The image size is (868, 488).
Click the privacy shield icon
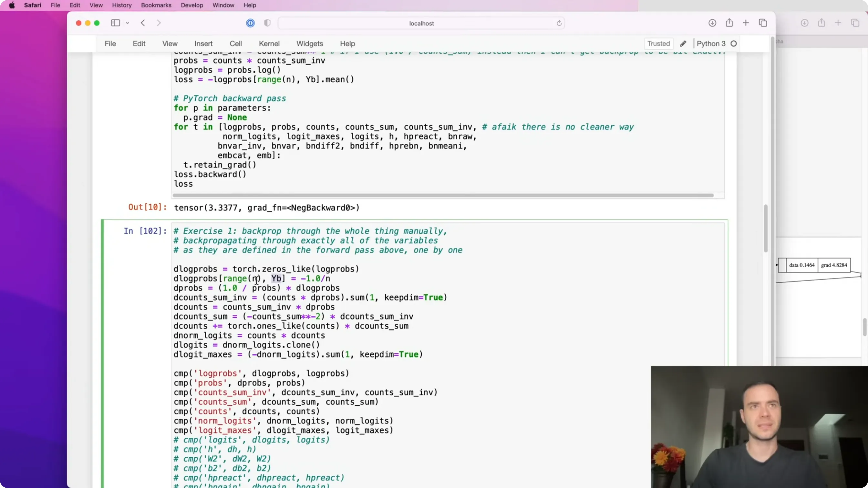[x=267, y=23]
